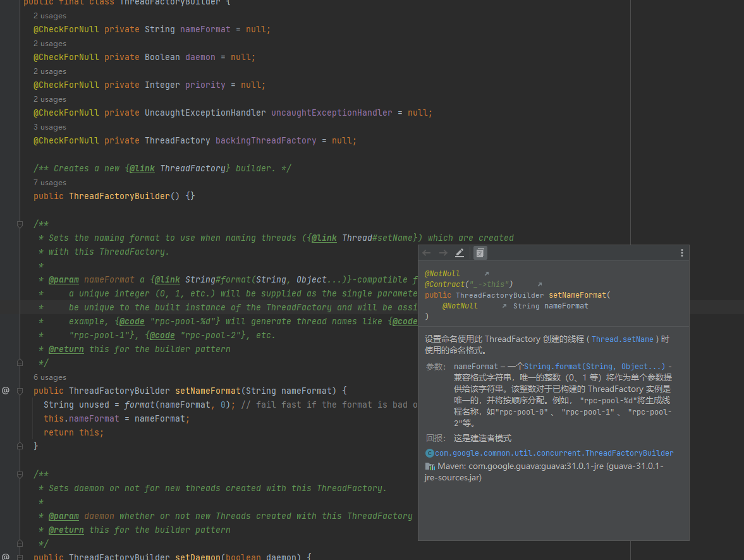The height and width of the screenshot is (560, 744).
Task: Open com.google.common.util.concurrent.ThreadFactoryBuilder class link
Action: click(x=554, y=453)
